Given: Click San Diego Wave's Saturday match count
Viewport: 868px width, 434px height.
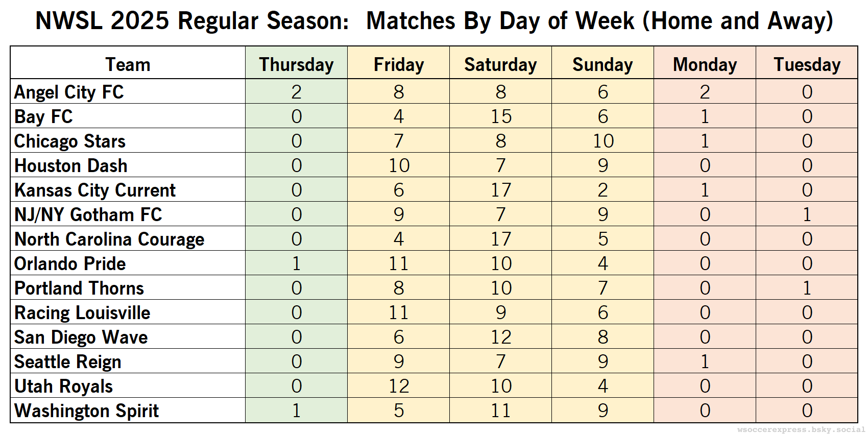Looking at the screenshot, I should (x=501, y=337).
